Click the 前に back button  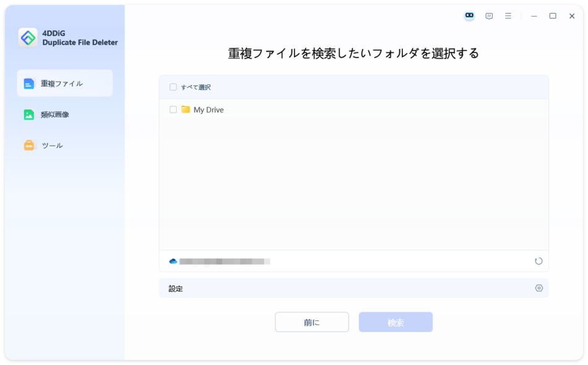pos(311,322)
